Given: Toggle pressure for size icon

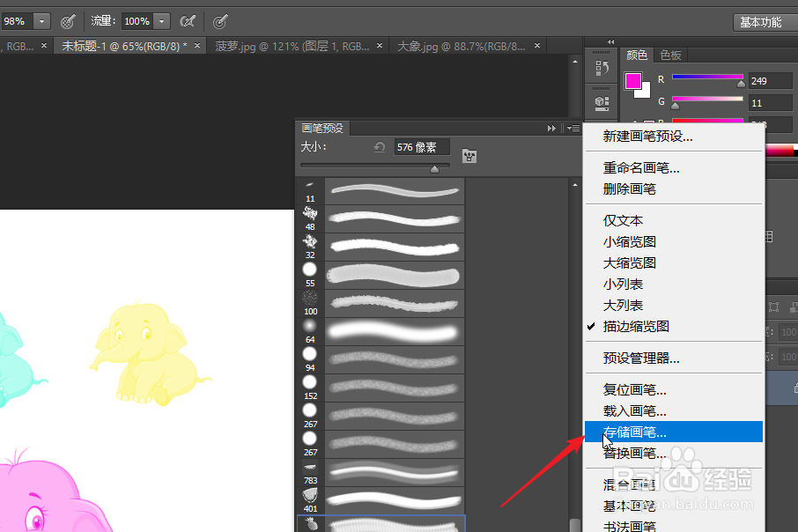Looking at the screenshot, I should pos(220,21).
